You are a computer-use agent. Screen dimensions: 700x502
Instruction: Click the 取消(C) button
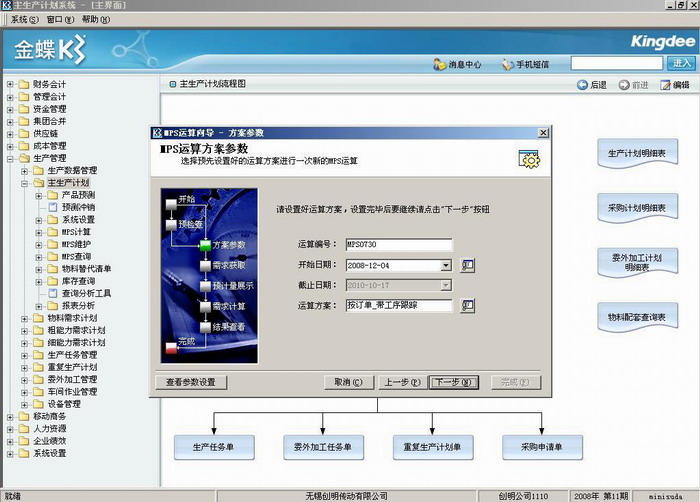tap(348, 382)
